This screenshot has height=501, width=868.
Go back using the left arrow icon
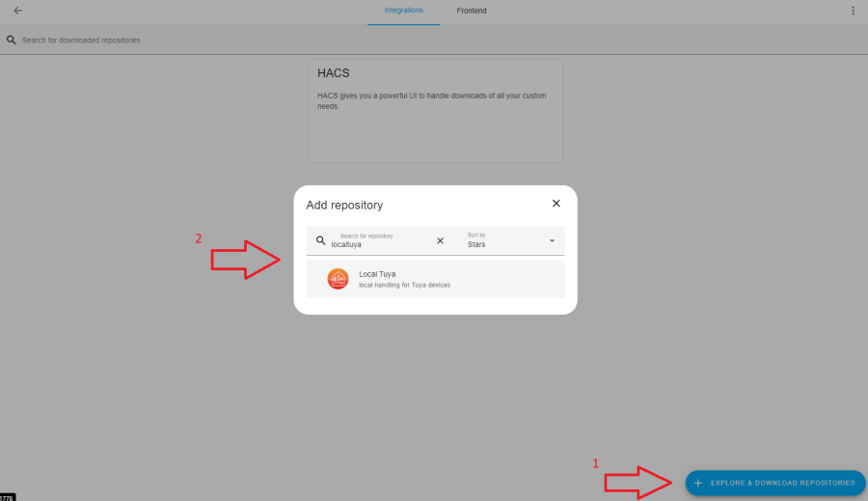(17, 11)
